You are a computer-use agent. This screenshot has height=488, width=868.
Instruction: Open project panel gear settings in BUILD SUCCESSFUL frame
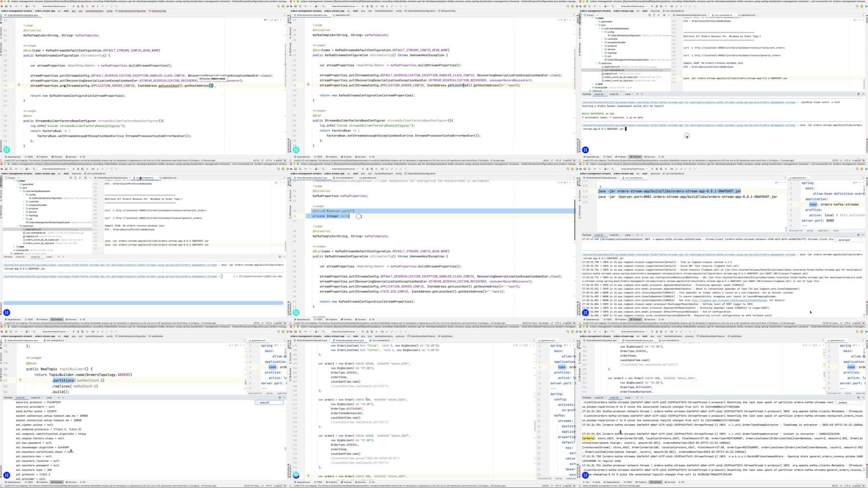coord(664,15)
